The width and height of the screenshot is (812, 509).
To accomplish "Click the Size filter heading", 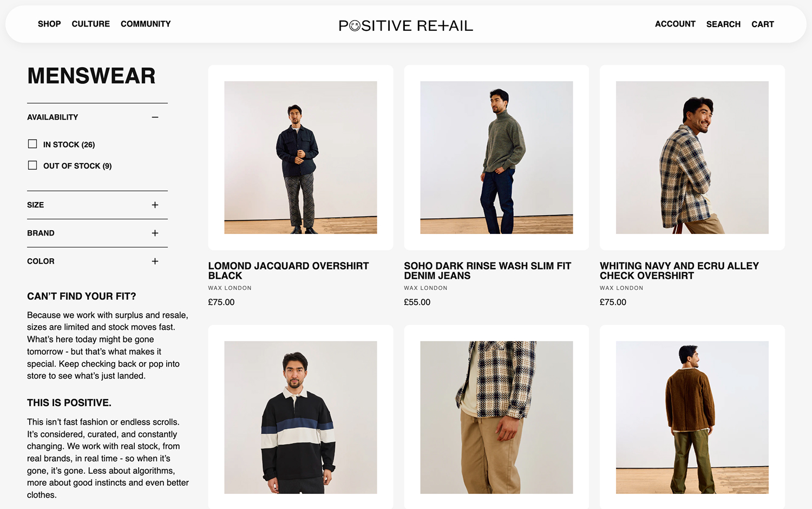I will click(36, 205).
